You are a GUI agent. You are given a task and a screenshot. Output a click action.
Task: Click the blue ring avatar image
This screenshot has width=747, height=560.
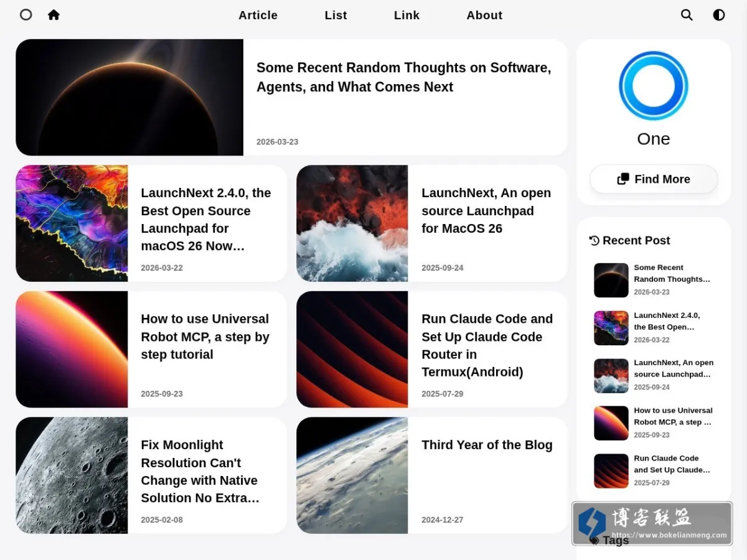point(654,86)
